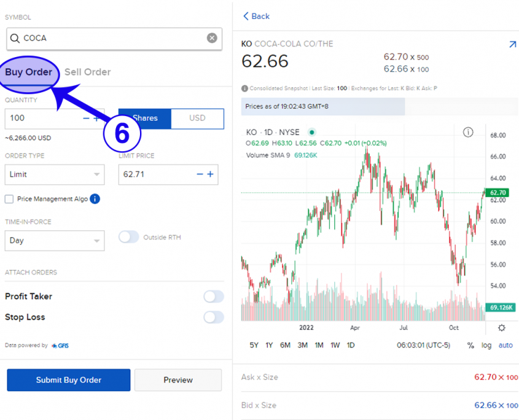
Task: Expand the Time-in-Force Day dropdown
Action: tap(54, 241)
